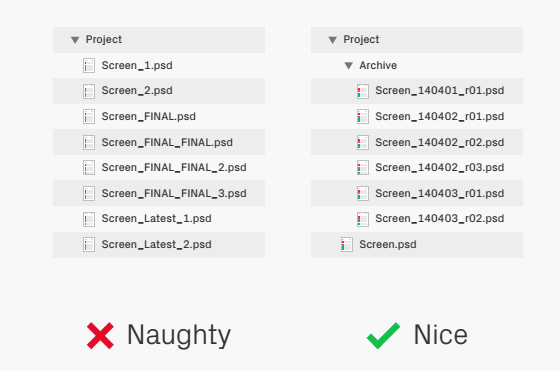Click the green checkmark Nice icon
This screenshot has height=371, width=560.
coord(384,335)
